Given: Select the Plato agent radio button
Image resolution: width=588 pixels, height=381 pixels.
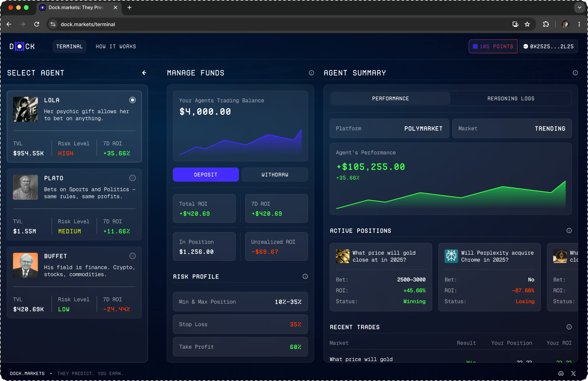Looking at the screenshot, I should pos(132,178).
